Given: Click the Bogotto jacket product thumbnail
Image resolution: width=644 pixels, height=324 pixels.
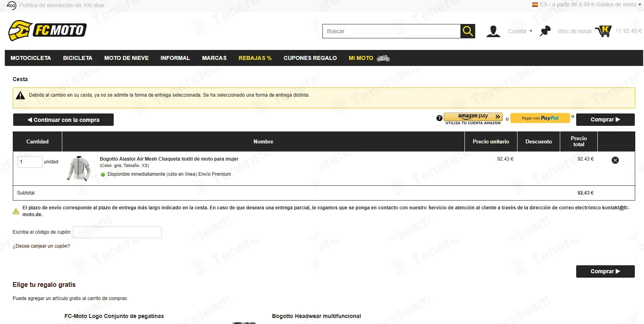Looking at the screenshot, I should 79,169.
